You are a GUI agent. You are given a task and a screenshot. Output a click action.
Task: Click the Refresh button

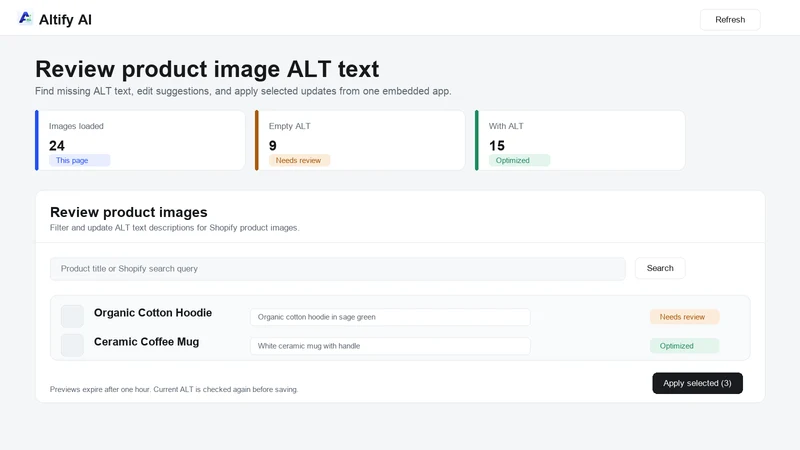[x=730, y=20]
